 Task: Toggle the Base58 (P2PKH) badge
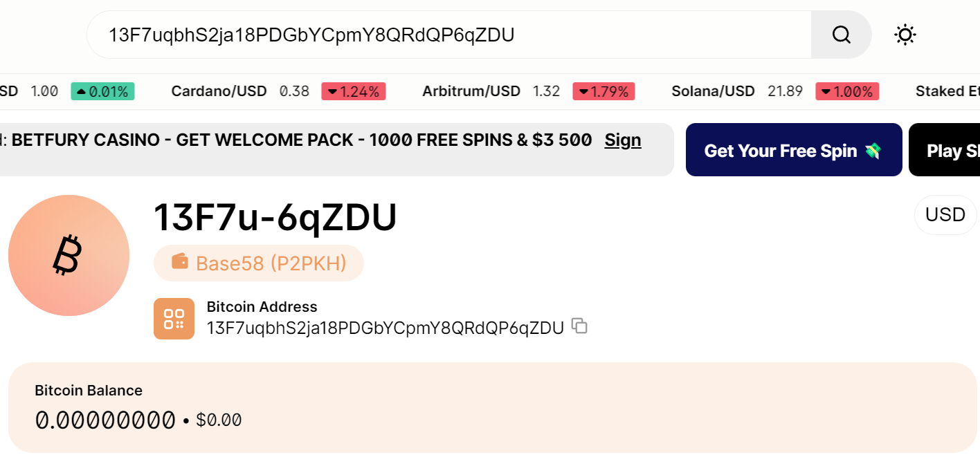[258, 263]
